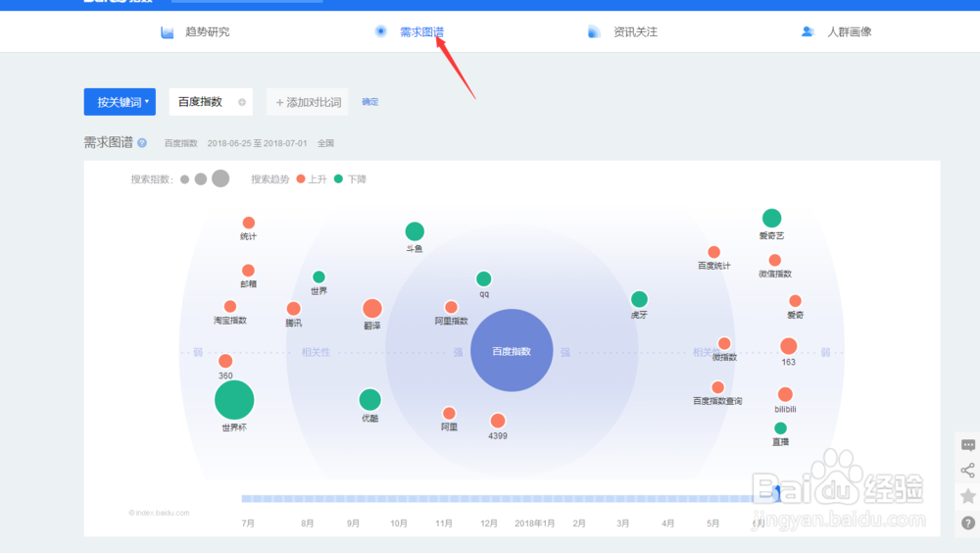This screenshot has width=980, height=553.
Task: Click the 4399 bubble
Action: (498, 421)
